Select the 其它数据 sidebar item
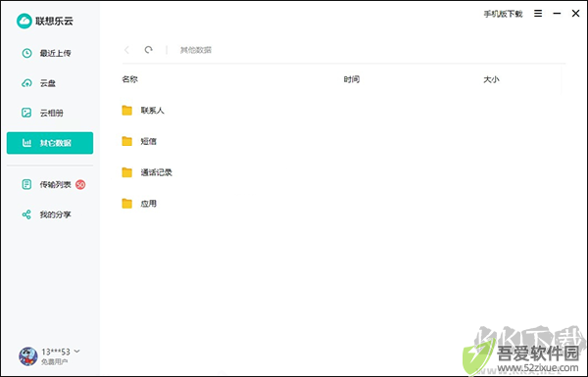The width and height of the screenshot is (588, 377). click(x=50, y=143)
